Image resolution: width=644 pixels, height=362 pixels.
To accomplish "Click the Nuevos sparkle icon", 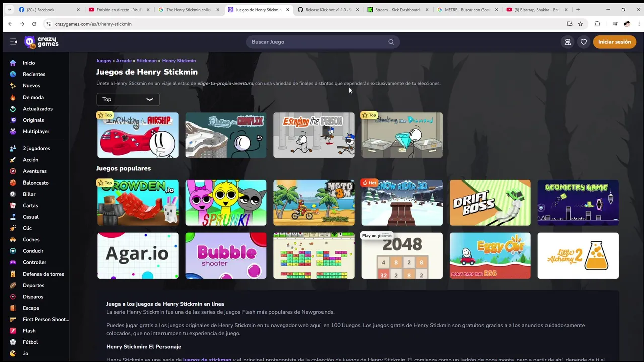I will (13, 86).
